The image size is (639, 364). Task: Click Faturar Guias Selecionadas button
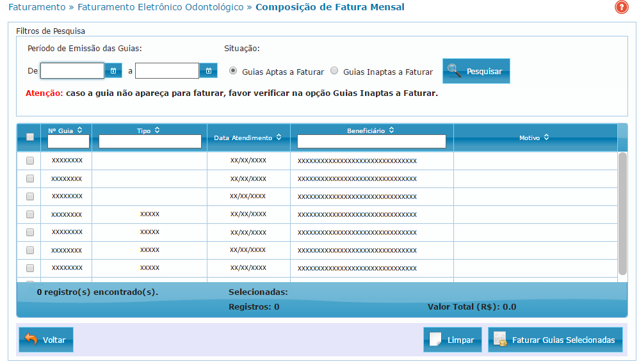pos(555,340)
